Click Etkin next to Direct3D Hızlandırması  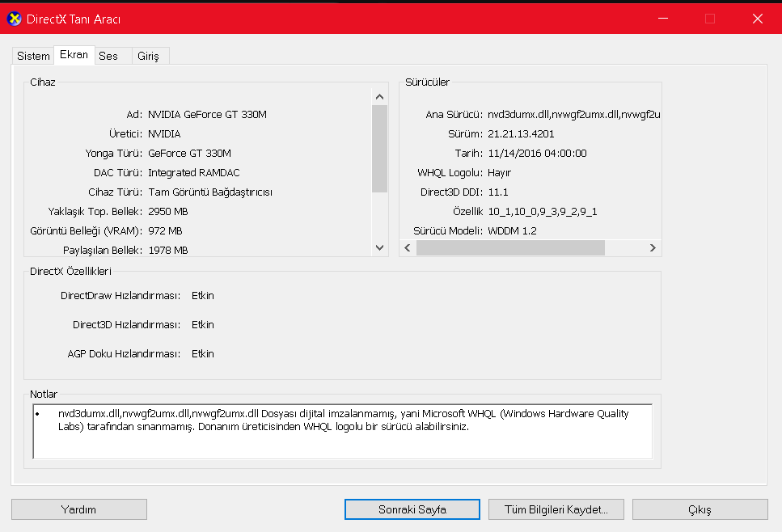(x=202, y=325)
